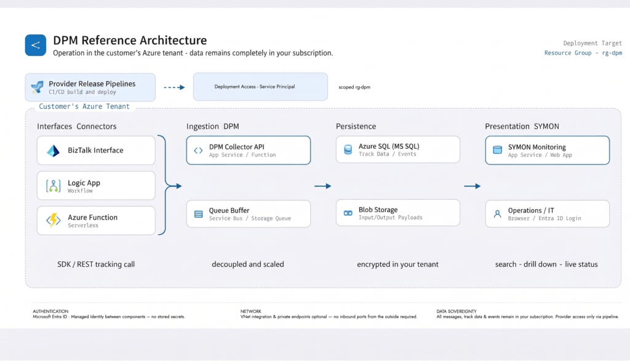Click the blue back arrow icon
630x364 pixels.
coord(35,45)
